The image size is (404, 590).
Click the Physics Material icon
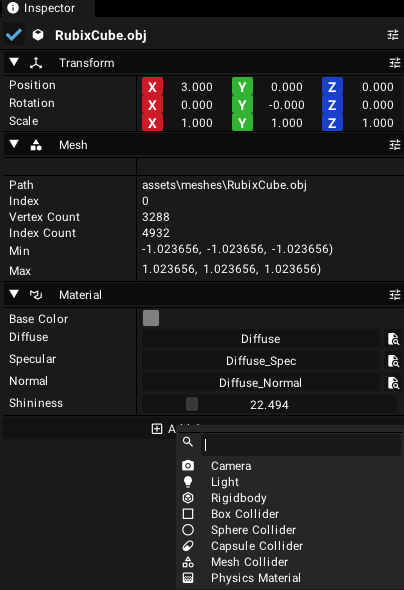pos(188,578)
